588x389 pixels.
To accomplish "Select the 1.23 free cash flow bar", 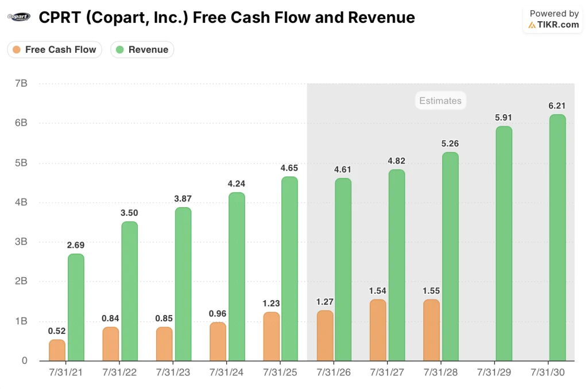I will (x=272, y=337).
